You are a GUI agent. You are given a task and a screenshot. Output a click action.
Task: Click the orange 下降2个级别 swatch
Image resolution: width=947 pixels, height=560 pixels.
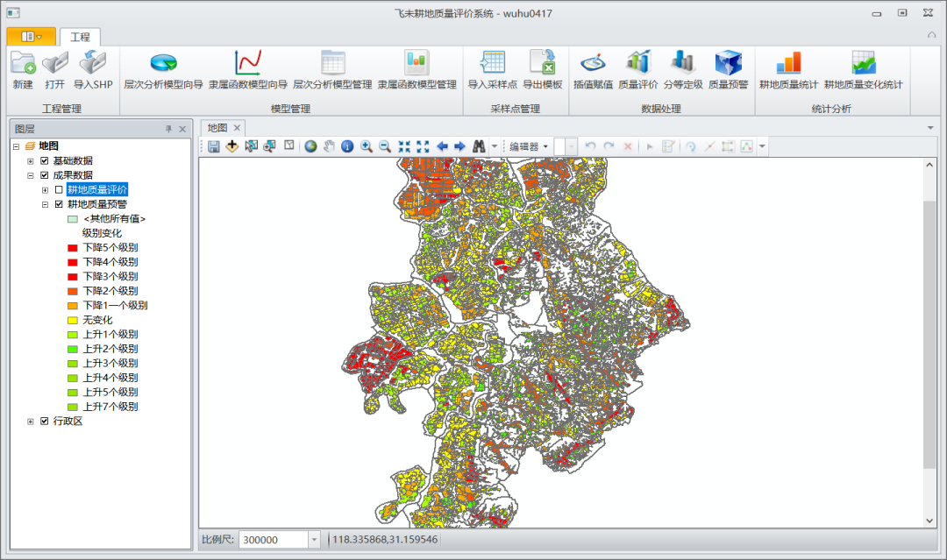pyautogui.click(x=73, y=291)
